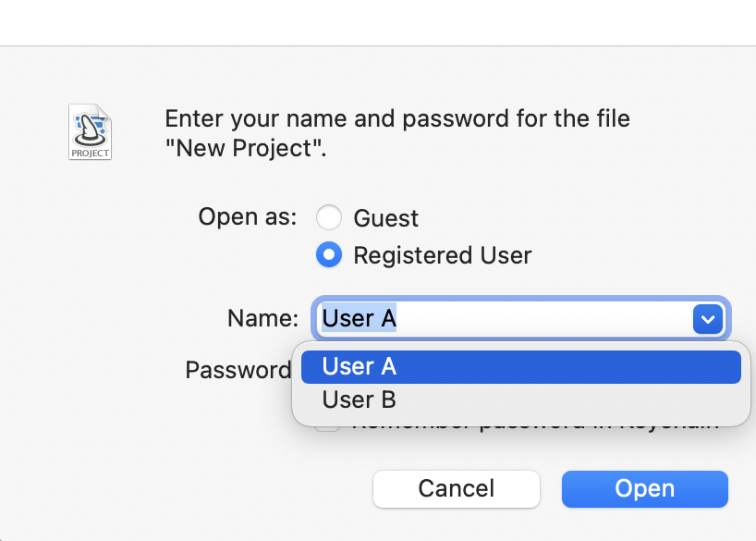Select the Guest radio button
Screen dimensions: 756x541
[x=329, y=217]
